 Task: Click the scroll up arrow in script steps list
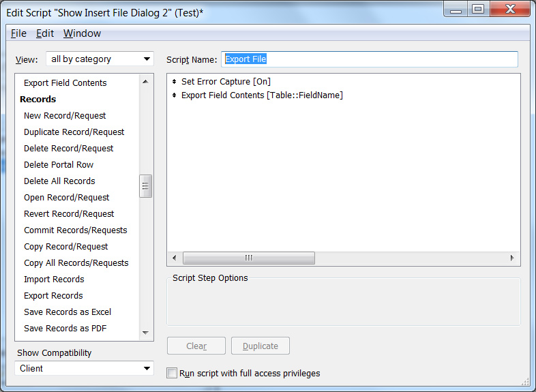145,82
